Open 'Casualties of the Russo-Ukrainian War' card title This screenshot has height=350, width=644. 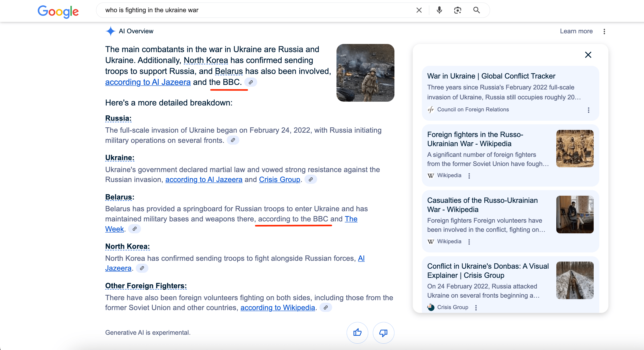point(482,205)
